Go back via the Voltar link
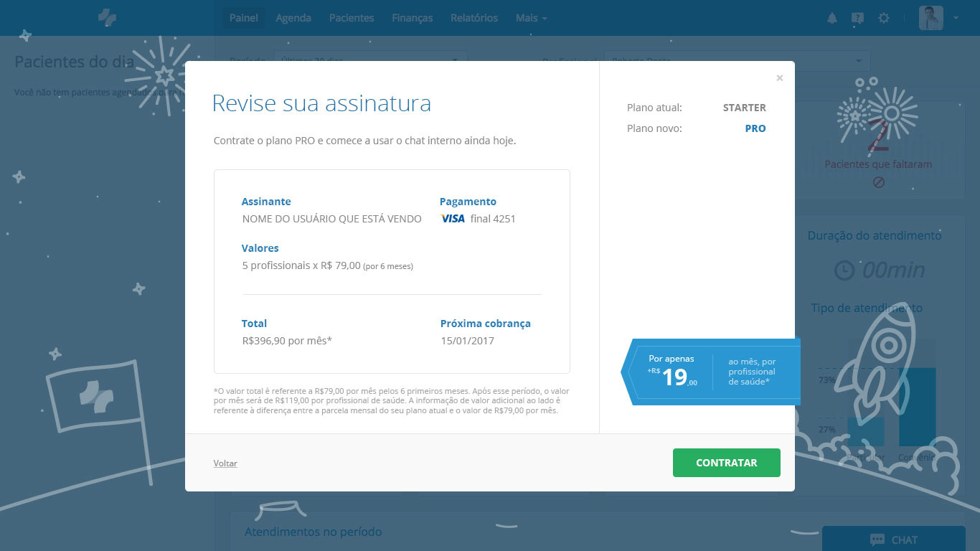The height and width of the screenshot is (551, 980). pyautogui.click(x=225, y=463)
